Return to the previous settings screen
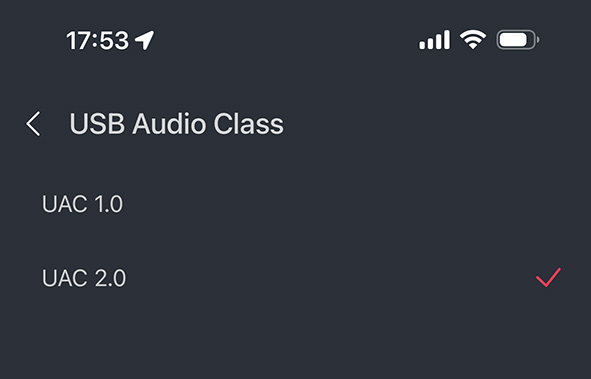The height and width of the screenshot is (379, 591). pos(33,124)
